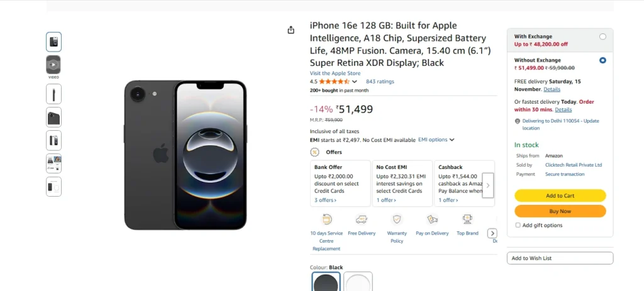Click the location pin delivery icon
The width and height of the screenshot is (644, 291).
(518, 121)
